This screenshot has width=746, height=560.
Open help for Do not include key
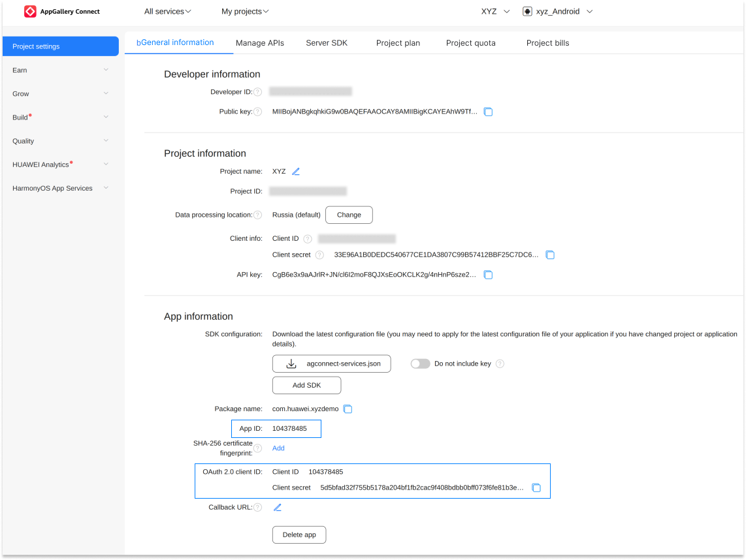click(x=500, y=364)
